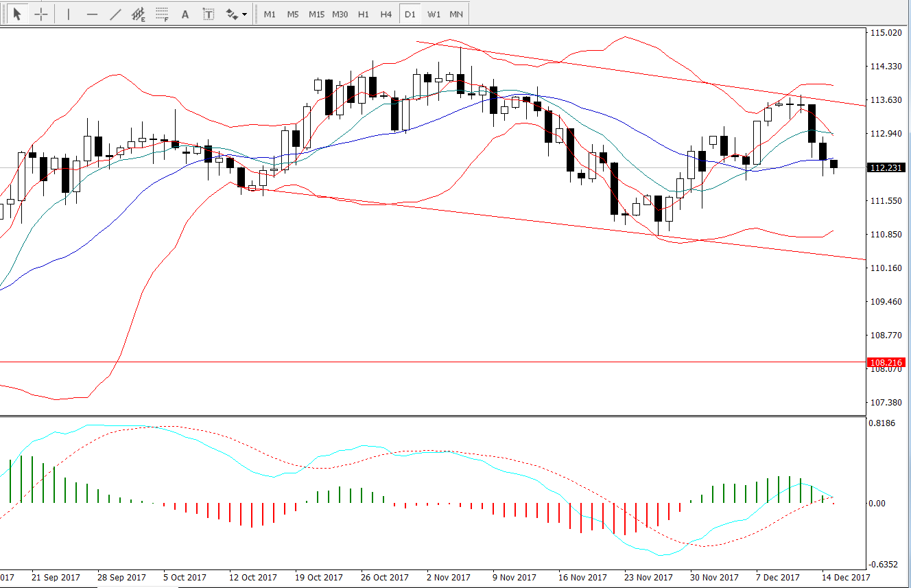
Task: Select the arrow cursor tool
Action: pyautogui.click(x=18, y=14)
